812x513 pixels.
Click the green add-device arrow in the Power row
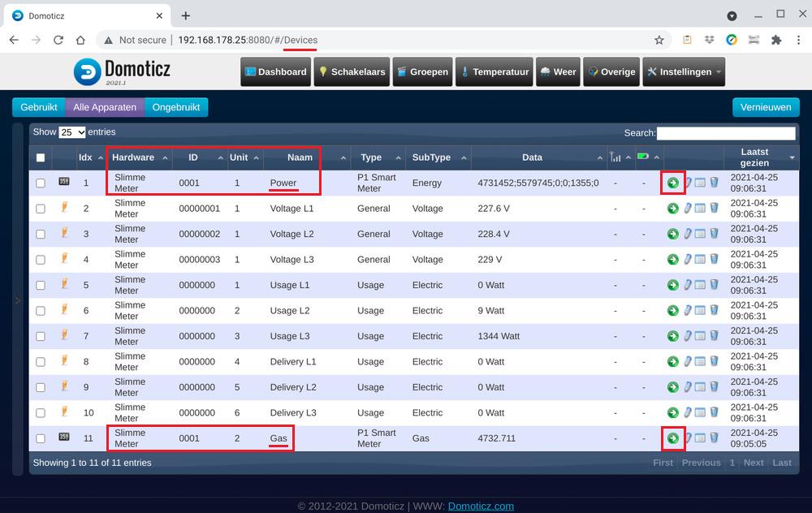672,183
